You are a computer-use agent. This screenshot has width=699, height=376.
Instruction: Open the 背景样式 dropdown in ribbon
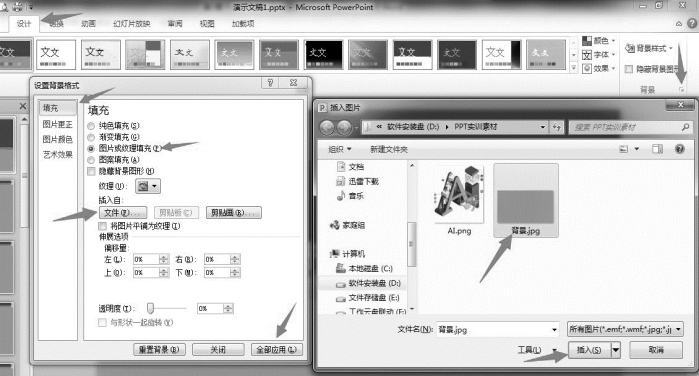pos(649,48)
